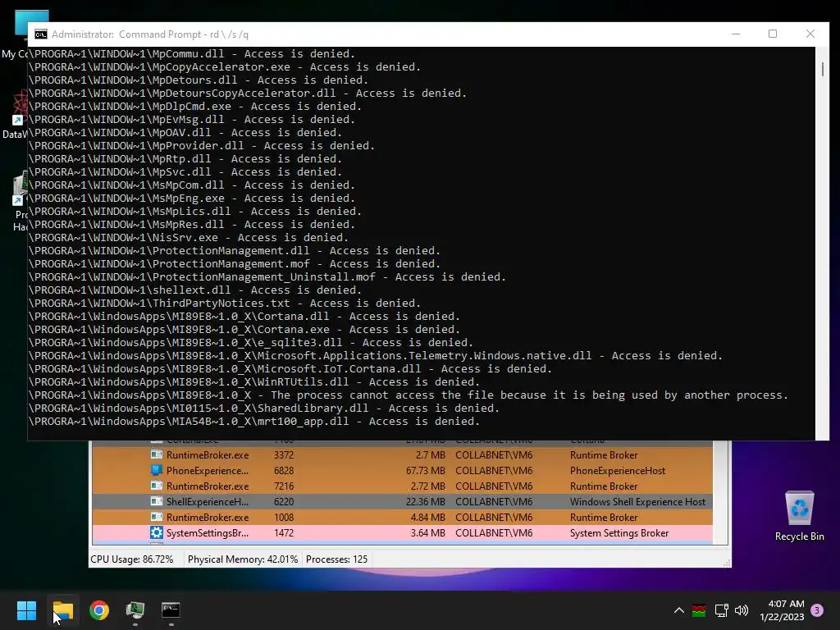840x630 pixels.
Task: Click the Process Hacker vertical scrollbar
Action: click(720, 493)
